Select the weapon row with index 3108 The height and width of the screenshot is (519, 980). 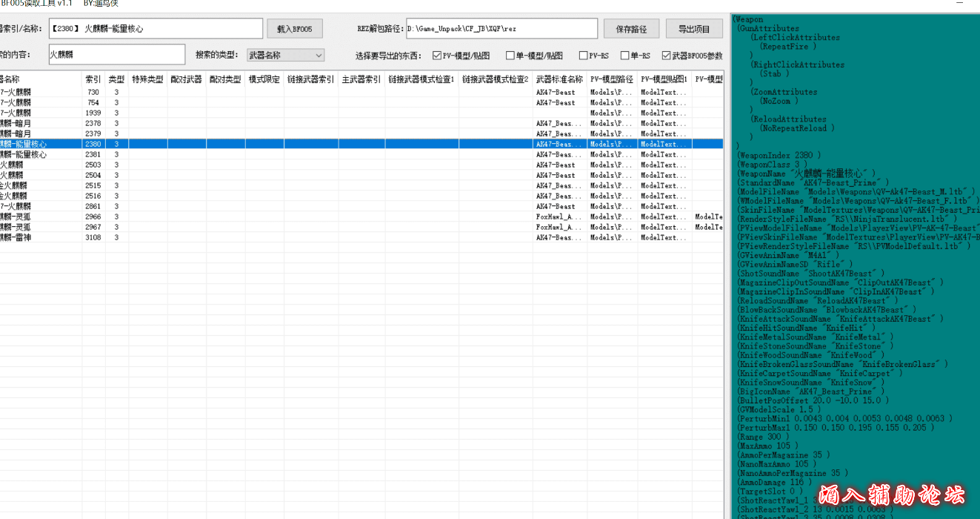(x=93, y=238)
